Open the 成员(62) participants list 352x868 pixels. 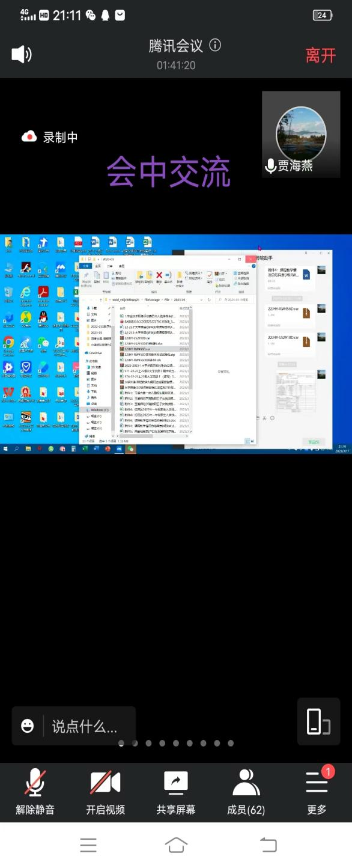(246, 792)
